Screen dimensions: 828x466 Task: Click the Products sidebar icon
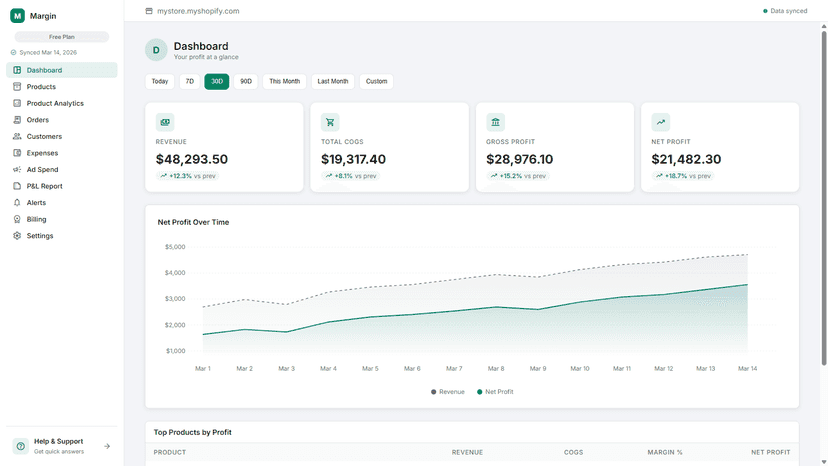click(x=17, y=87)
